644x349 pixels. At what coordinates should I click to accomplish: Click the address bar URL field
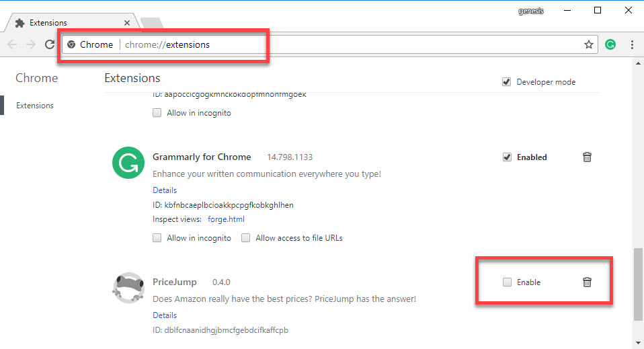(330, 44)
